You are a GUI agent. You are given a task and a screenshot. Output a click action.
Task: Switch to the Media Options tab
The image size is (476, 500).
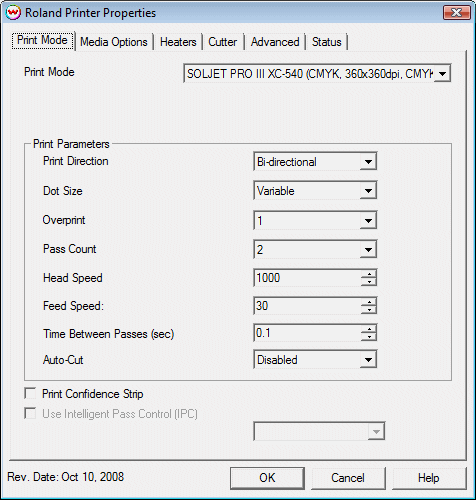coord(114,42)
